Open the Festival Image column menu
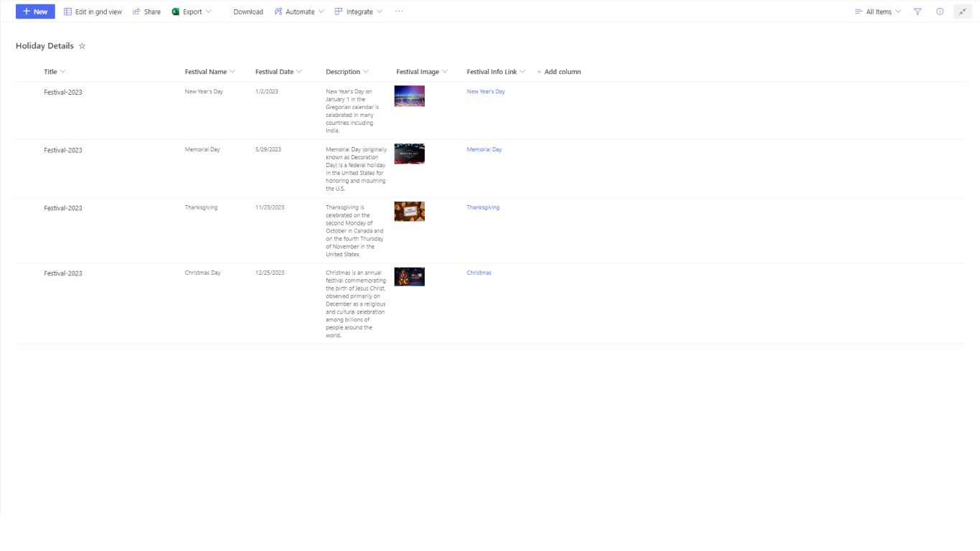Image resolution: width=980 pixels, height=551 pixels. [x=422, y=72]
